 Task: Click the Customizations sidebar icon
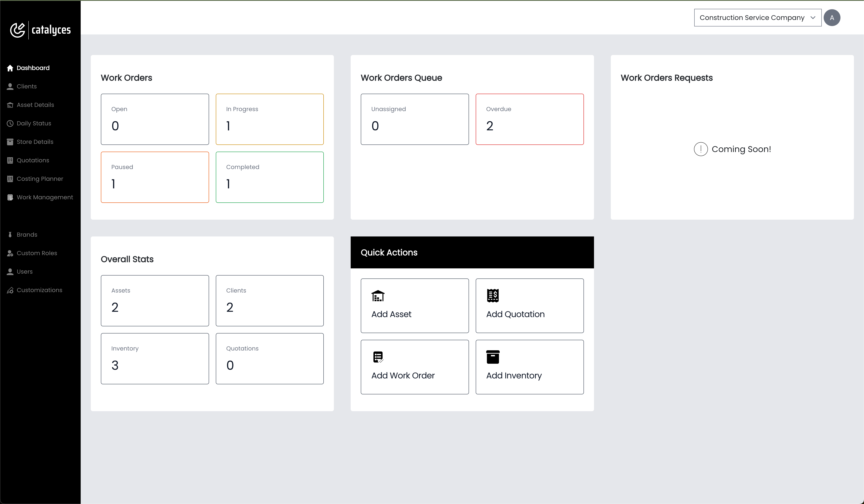tap(10, 290)
